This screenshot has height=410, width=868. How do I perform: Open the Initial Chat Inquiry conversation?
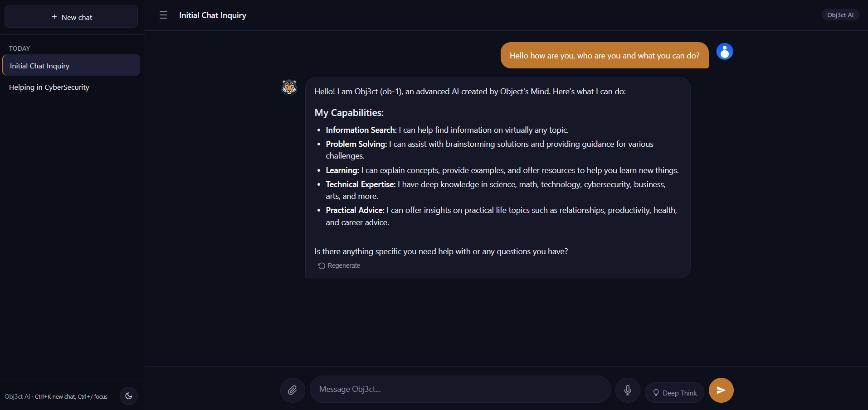pos(71,66)
